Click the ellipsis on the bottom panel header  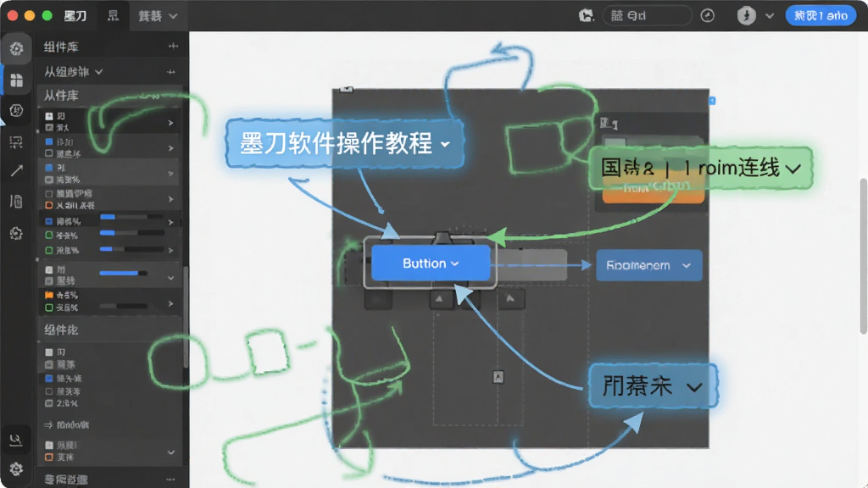point(170,480)
